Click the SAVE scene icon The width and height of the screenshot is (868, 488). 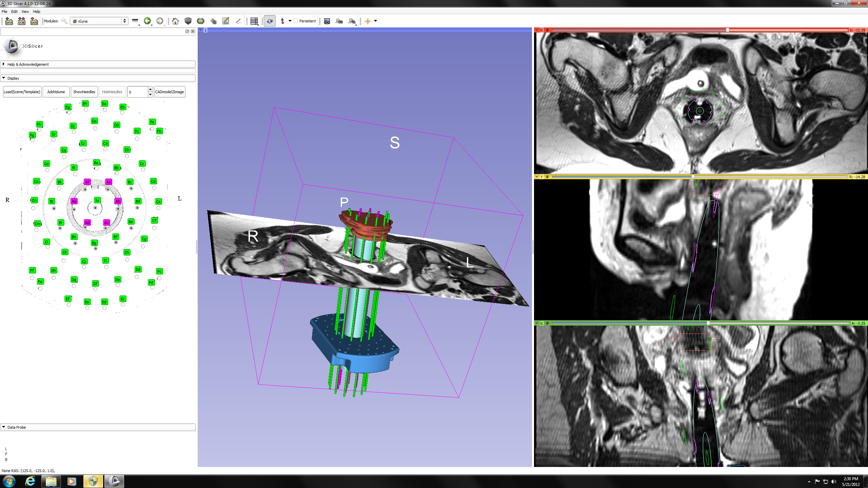[34, 21]
